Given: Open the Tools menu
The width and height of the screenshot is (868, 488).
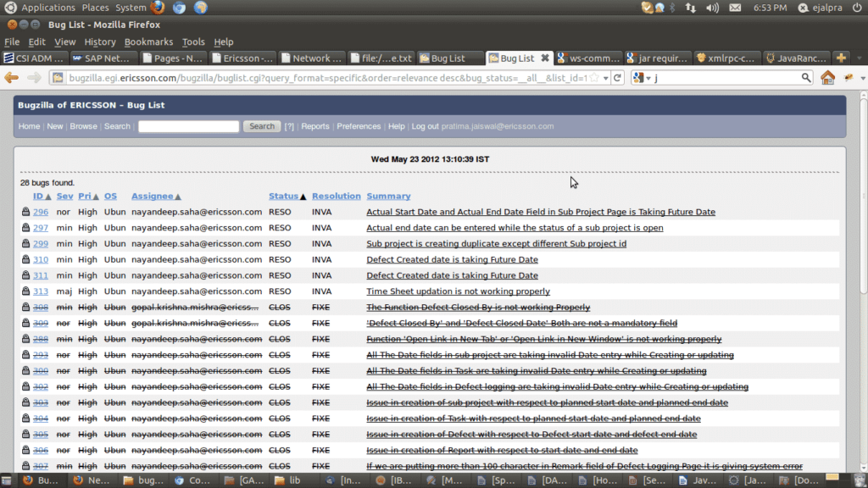Looking at the screenshot, I should (x=193, y=42).
